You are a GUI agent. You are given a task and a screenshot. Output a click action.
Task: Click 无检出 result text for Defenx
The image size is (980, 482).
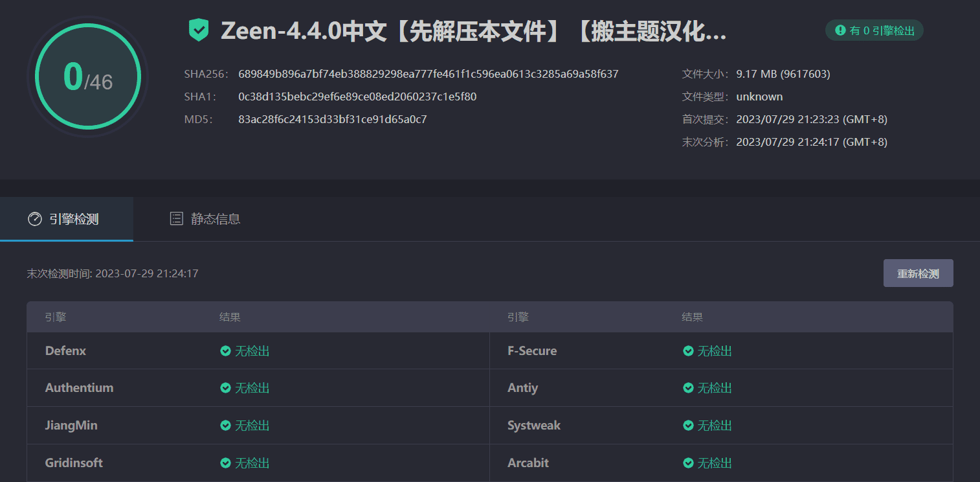[x=252, y=351]
